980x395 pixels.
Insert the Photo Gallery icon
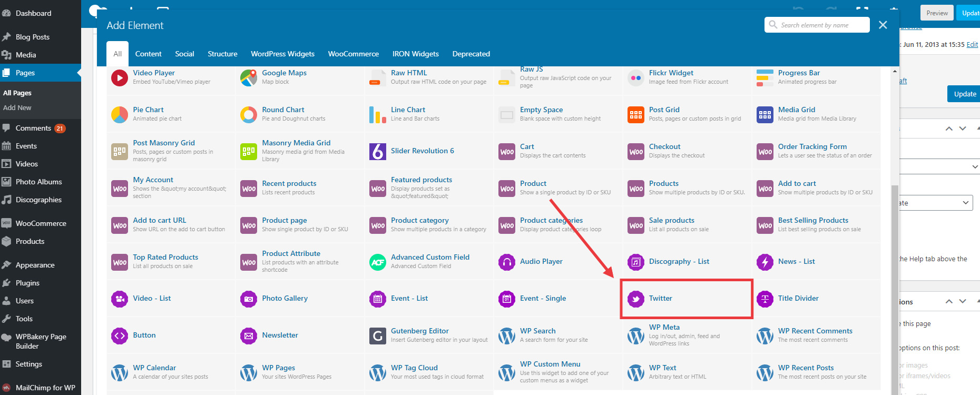pos(249,299)
